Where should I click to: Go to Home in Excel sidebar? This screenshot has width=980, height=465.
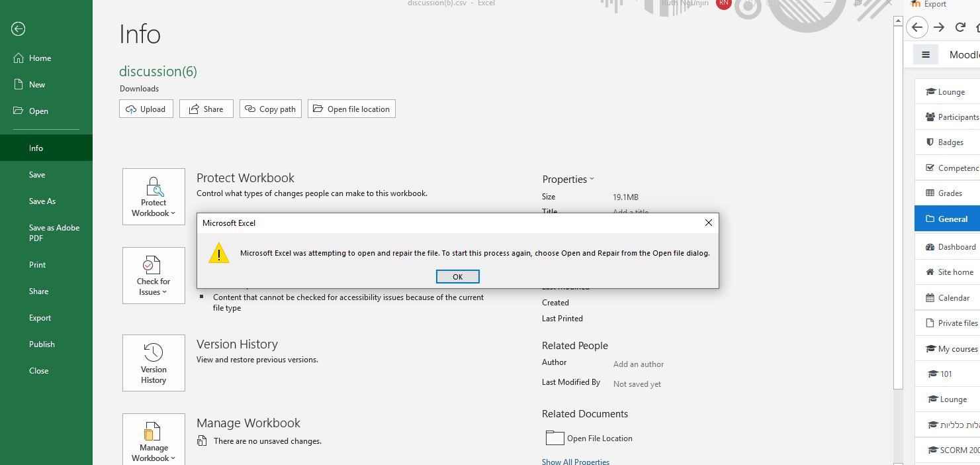[46, 58]
